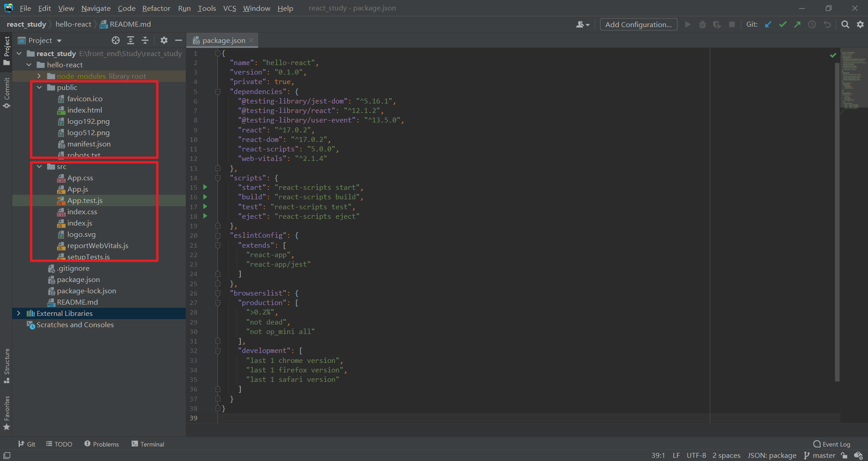Open IDE Settings via the top-right gear icon

click(x=860, y=24)
